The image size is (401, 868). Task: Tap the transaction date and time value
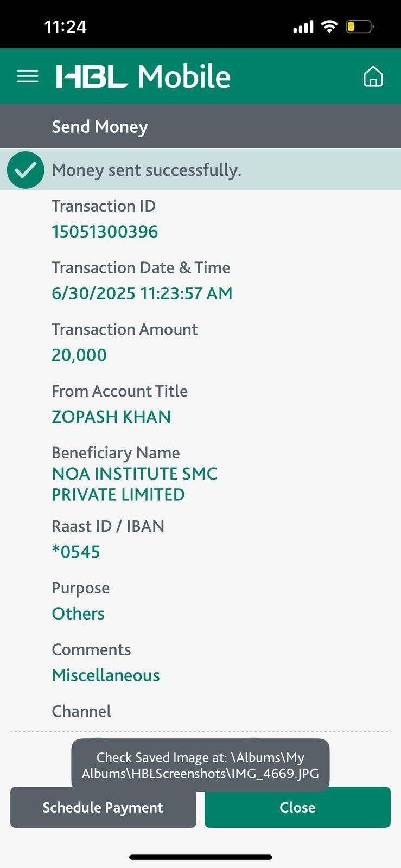(142, 293)
